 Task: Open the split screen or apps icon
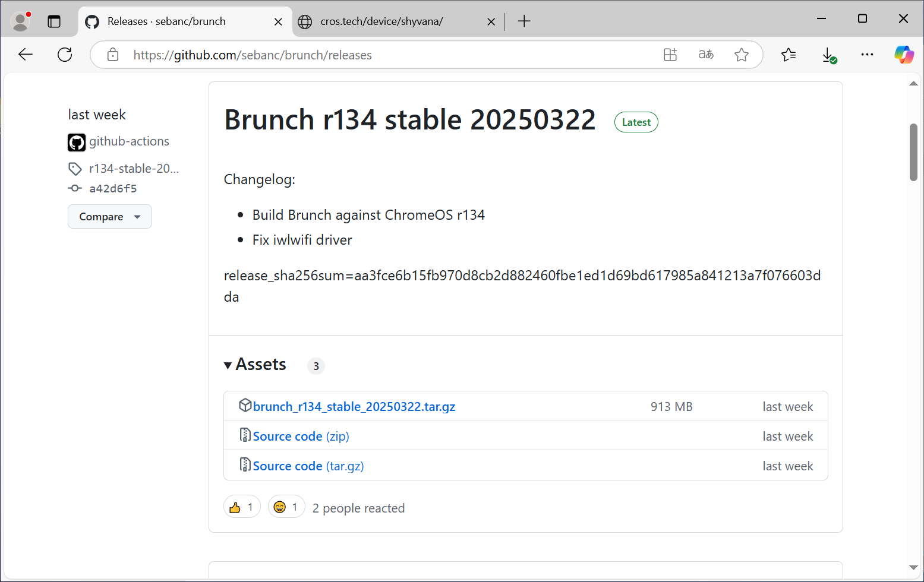tap(670, 55)
